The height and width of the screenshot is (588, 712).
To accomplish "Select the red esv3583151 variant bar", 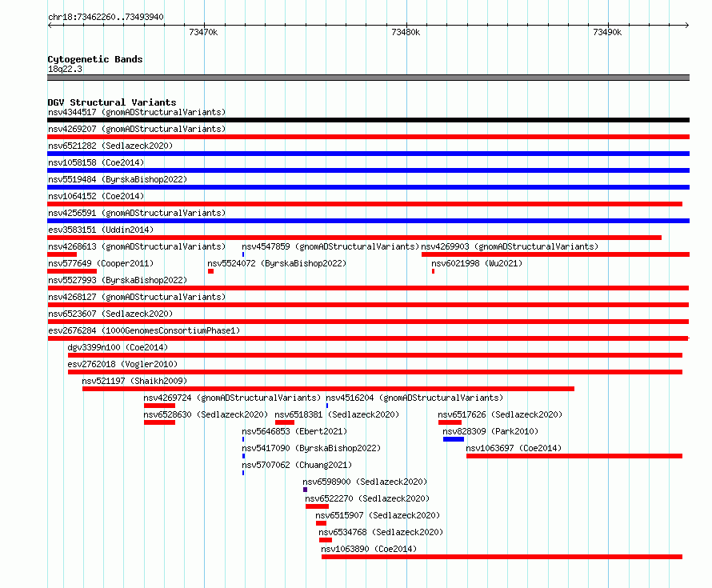I will [354, 238].
